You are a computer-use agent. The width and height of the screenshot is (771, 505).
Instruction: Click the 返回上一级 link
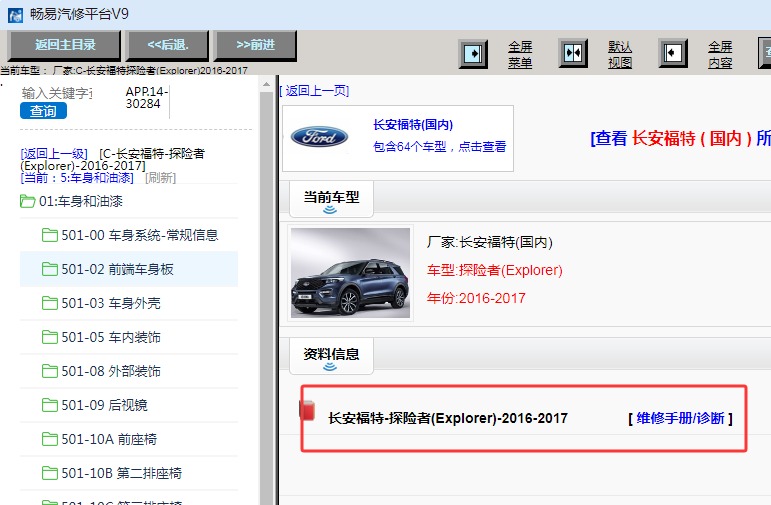pos(54,154)
